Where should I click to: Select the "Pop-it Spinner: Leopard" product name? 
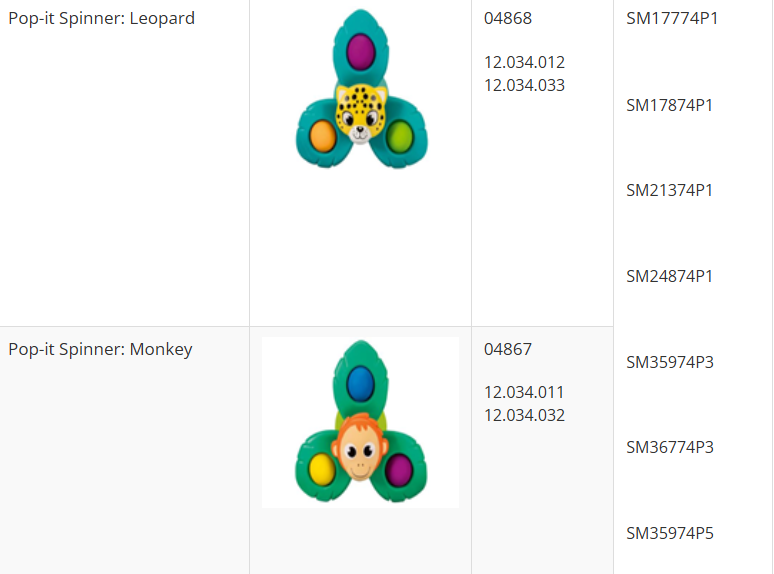tap(101, 19)
